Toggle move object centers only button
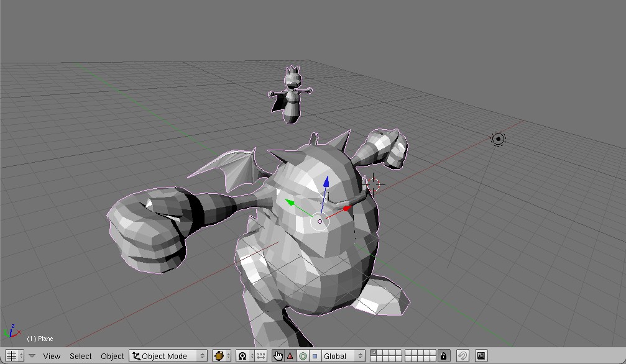Image resolution: width=626 pixels, height=364 pixels. (260, 356)
